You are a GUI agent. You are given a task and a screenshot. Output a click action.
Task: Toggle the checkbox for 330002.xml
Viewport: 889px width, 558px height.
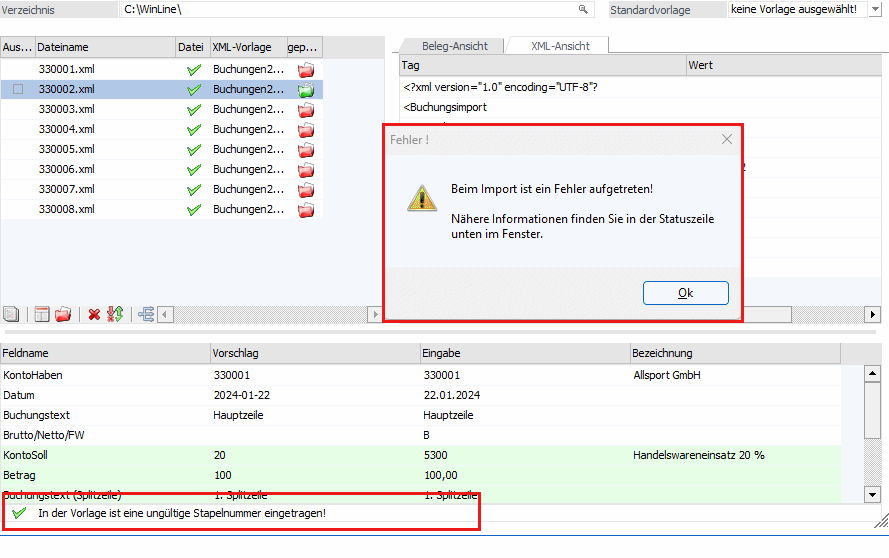(x=18, y=89)
